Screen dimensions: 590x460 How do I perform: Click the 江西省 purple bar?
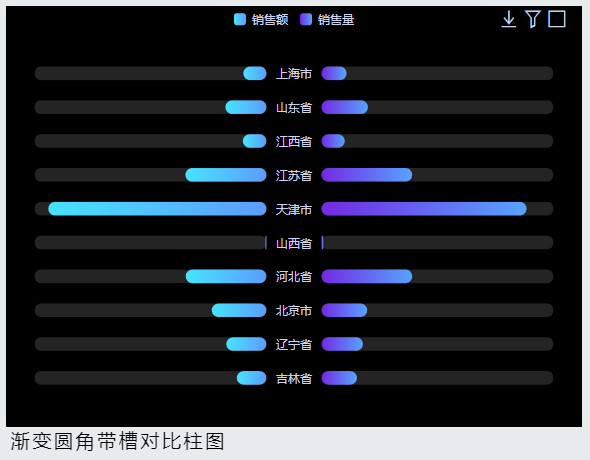pos(333,141)
